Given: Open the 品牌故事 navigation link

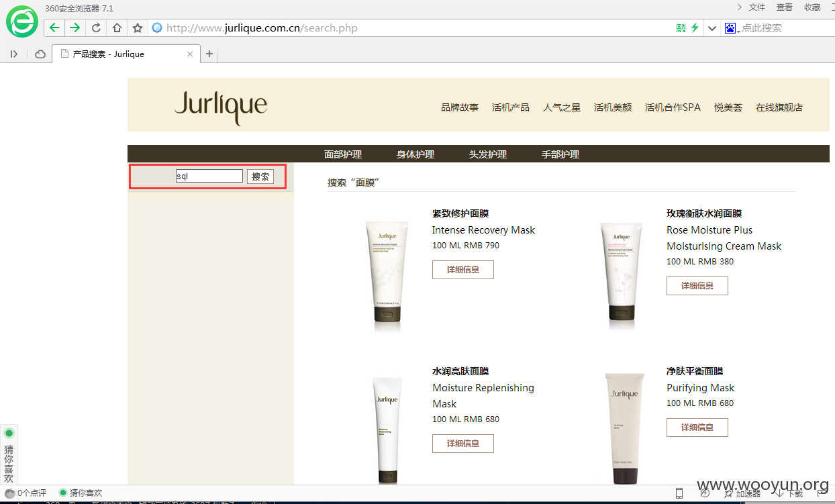Looking at the screenshot, I should coord(460,107).
